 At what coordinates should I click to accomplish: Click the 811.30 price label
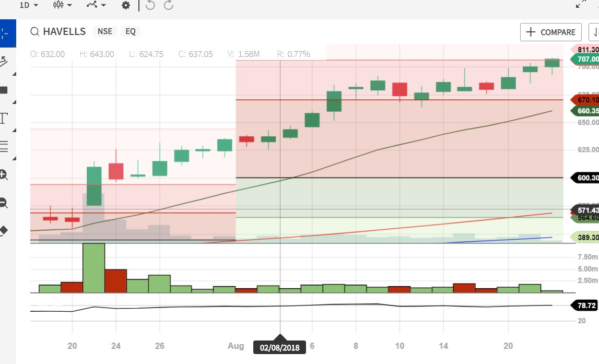[x=585, y=49]
